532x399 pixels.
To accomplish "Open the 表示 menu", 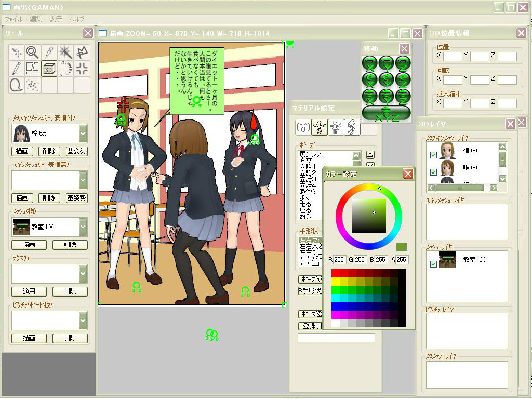I will tap(56, 19).
